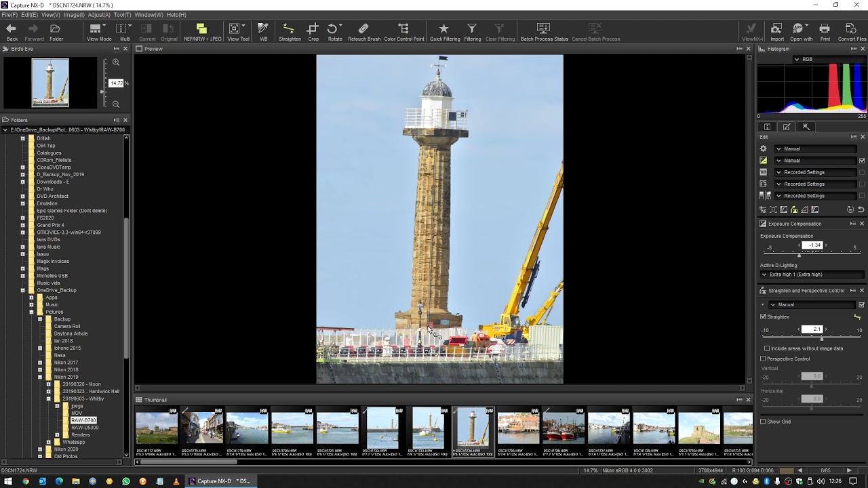Select the Retouch Brush tool

tap(364, 32)
